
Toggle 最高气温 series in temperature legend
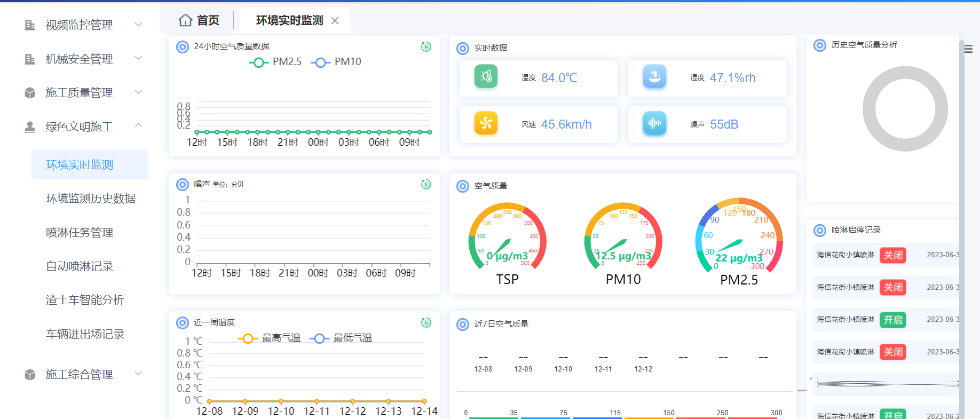[x=270, y=338]
